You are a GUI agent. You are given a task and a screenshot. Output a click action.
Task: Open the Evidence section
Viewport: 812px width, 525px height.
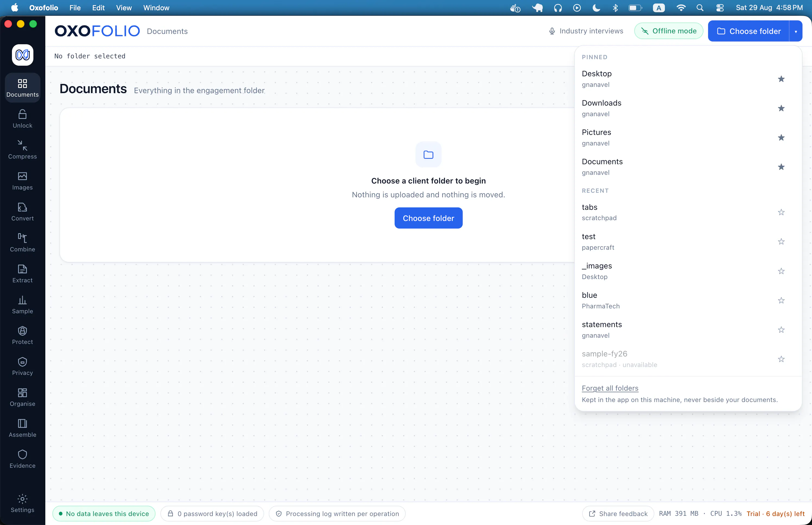point(23,459)
